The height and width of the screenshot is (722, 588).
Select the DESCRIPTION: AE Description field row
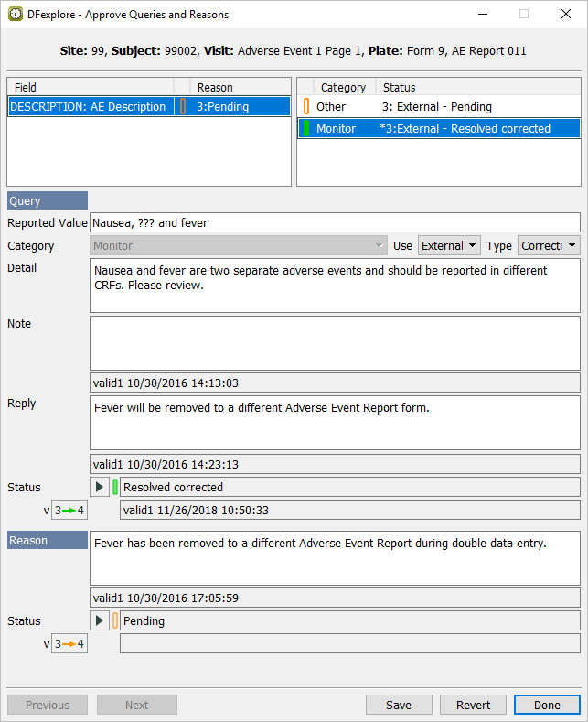tap(88, 107)
